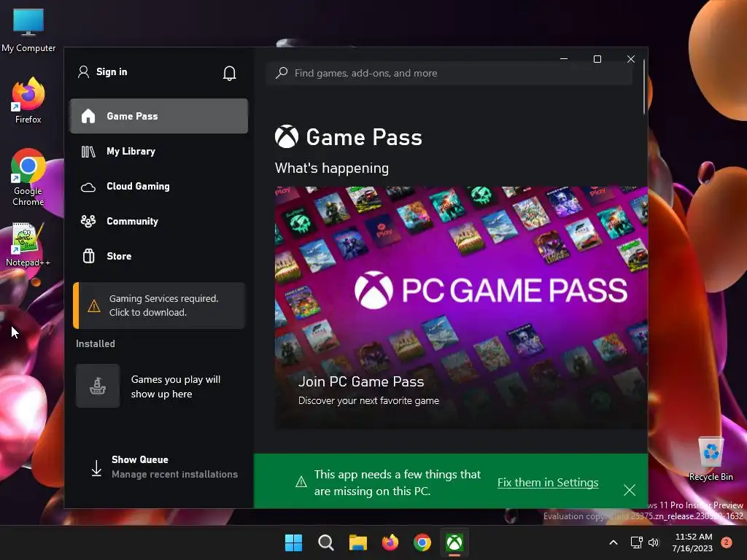Launch Chrome from taskbar

click(422, 542)
